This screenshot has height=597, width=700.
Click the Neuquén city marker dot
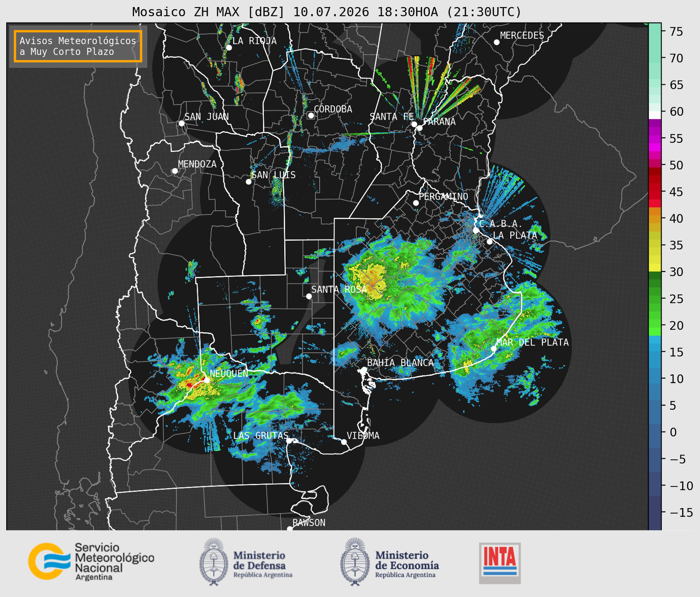point(207,380)
